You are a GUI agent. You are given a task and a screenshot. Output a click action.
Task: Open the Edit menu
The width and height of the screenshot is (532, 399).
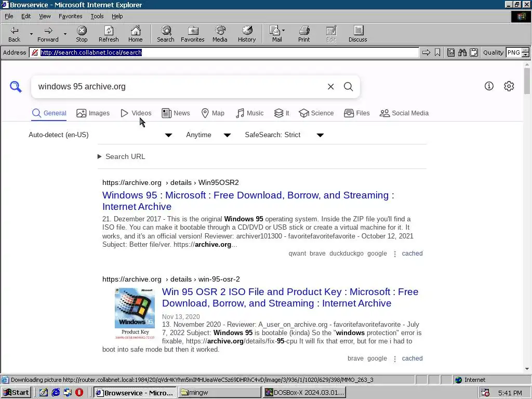pyautogui.click(x=26, y=16)
